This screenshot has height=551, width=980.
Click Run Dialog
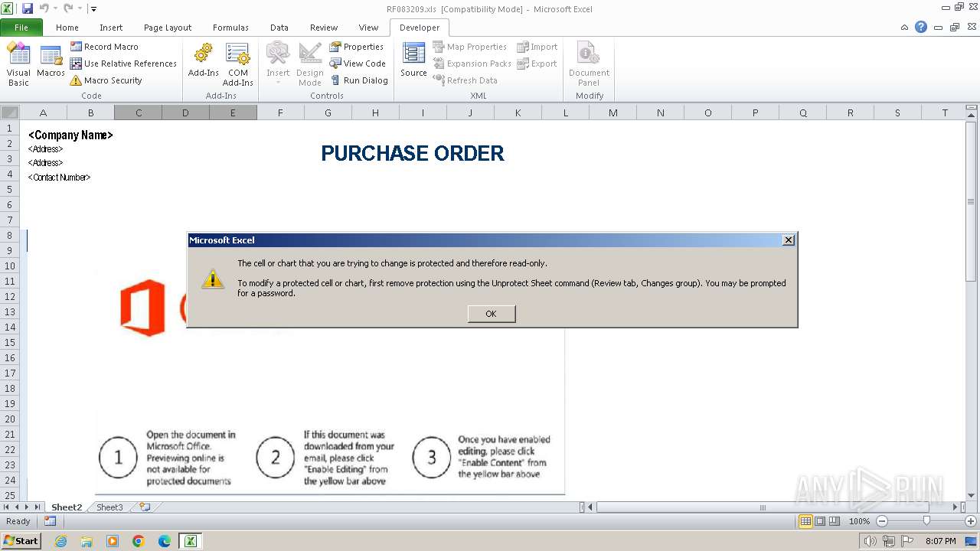tap(359, 80)
